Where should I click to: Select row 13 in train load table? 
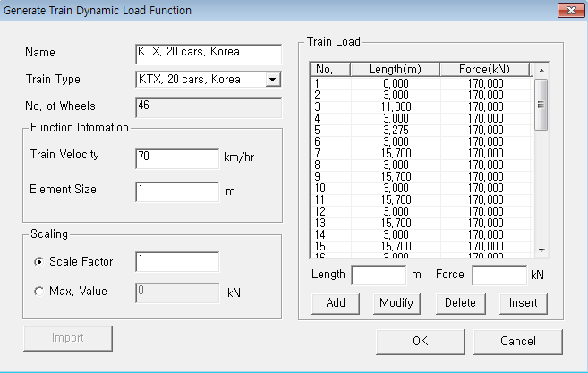click(422, 223)
